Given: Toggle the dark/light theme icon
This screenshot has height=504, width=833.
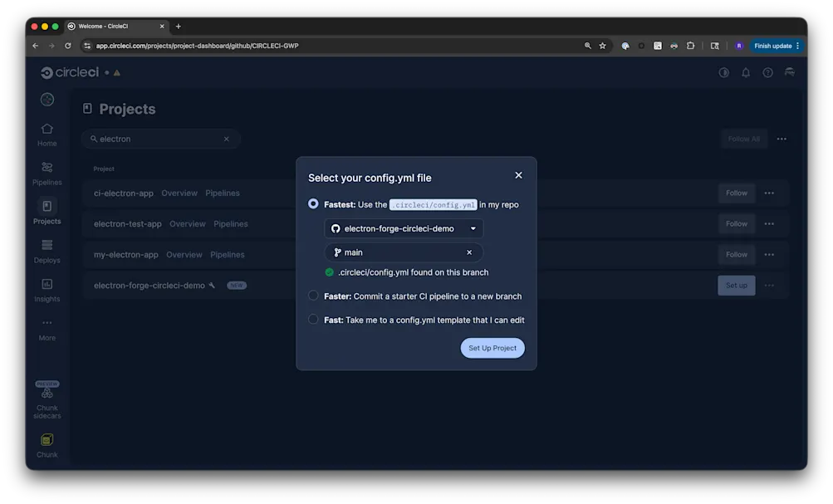Looking at the screenshot, I should pyautogui.click(x=723, y=73).
